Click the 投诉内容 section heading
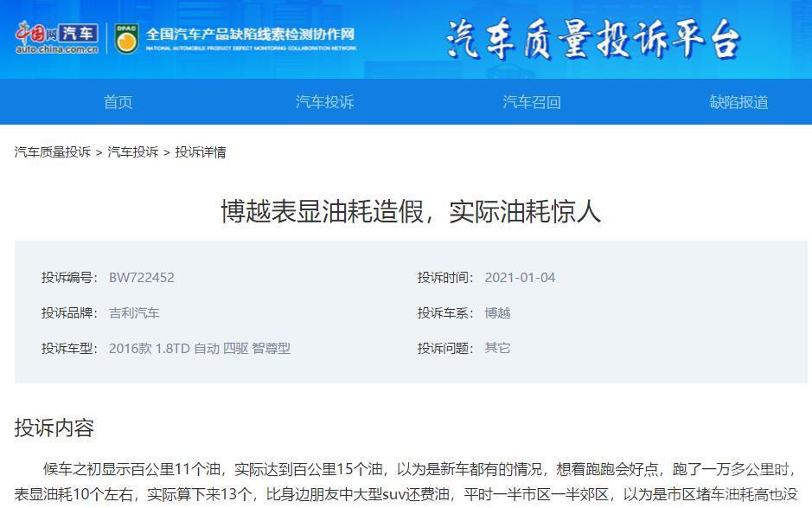This screenshot has height=508, width=812. (54, 428)
